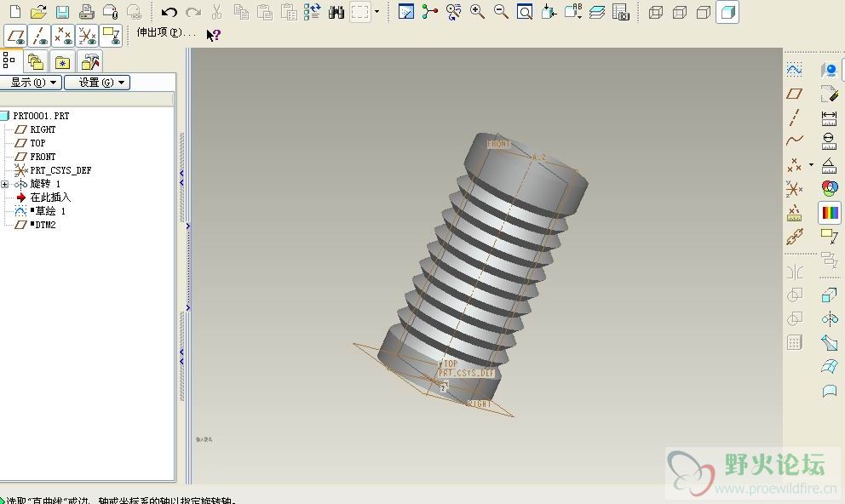845x504 pixels.
Task: Click the rainbow color bars icon
Action: pos(830,212)
